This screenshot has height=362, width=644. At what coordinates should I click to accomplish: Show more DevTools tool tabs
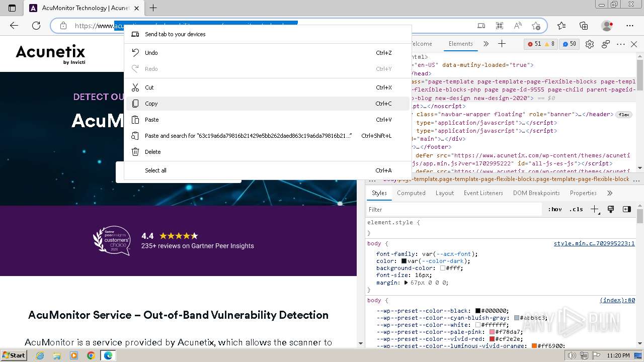(x=486, y=44)
